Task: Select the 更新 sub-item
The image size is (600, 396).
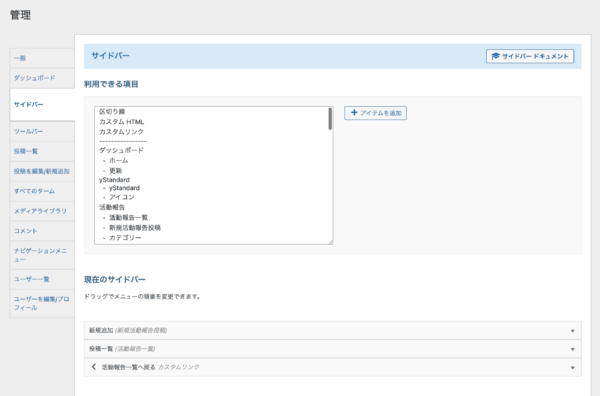Action: tap(115, 170)
